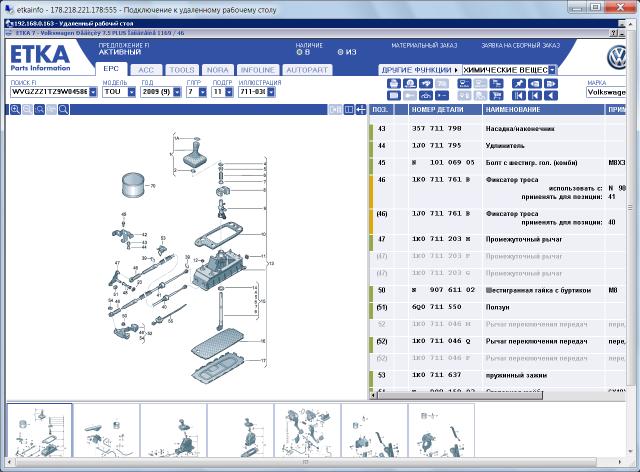Select the third illustration thumbnail
The height and width of the screenshot is (472, 640).
pos(173,430)
